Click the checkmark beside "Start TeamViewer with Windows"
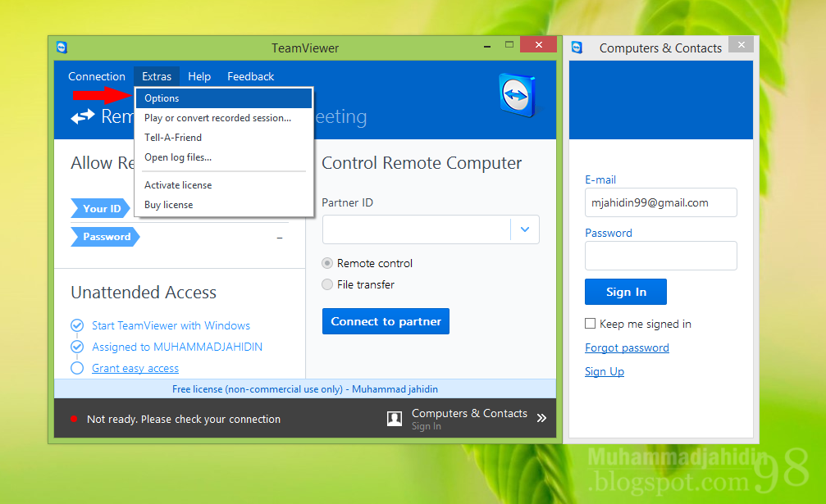 tap(77, 325)
